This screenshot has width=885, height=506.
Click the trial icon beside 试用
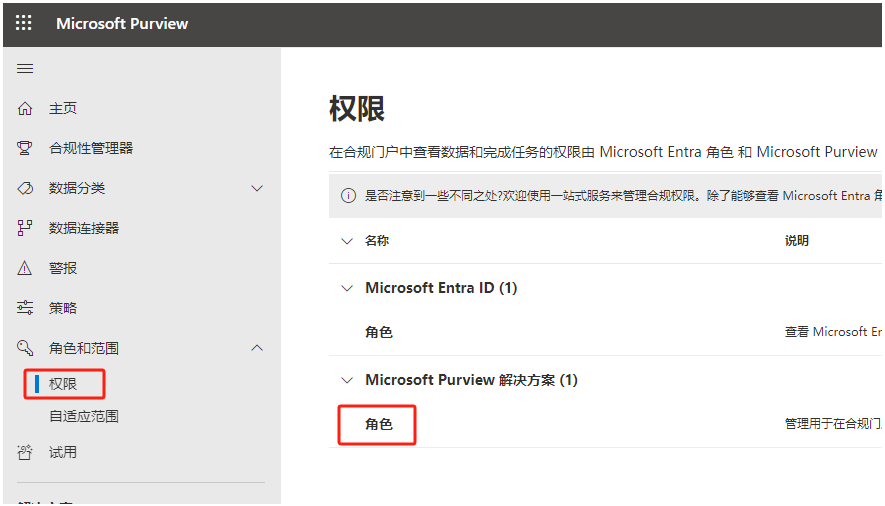(x=25, y=452)
